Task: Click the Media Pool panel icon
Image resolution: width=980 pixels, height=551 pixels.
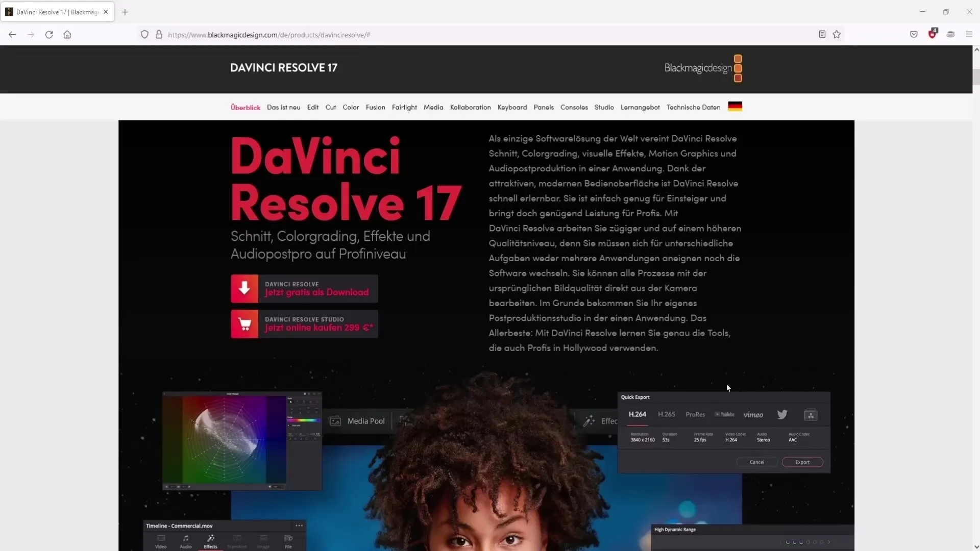Action: pyautogui.click(x=334, y=420)
